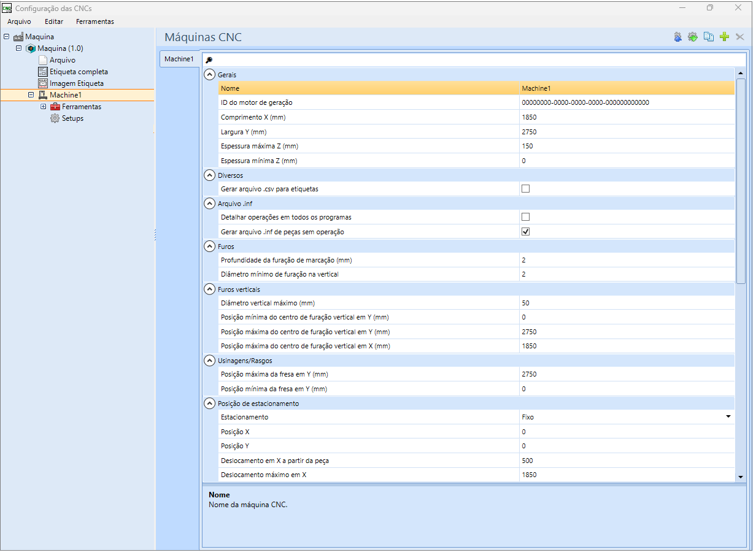This screenshot has width=756, height=555.
Task: Click the blank page icon of the Arquivo tree node
Action: (43, 60)
